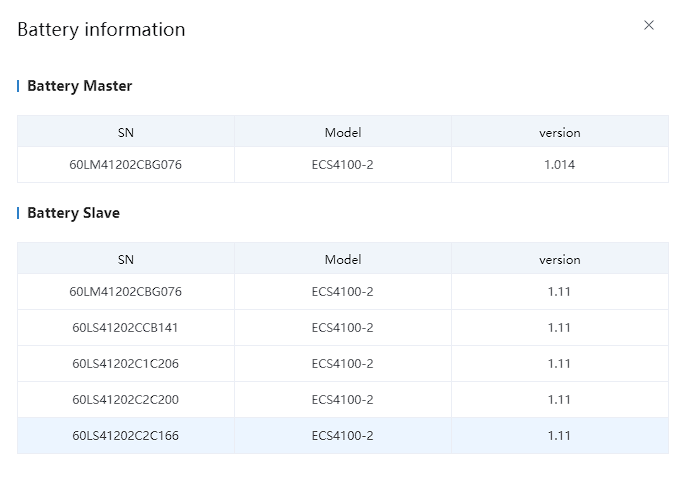Select the master version 1.014 cell
Viewport: 675px width, 487px height.
(559, 164)
